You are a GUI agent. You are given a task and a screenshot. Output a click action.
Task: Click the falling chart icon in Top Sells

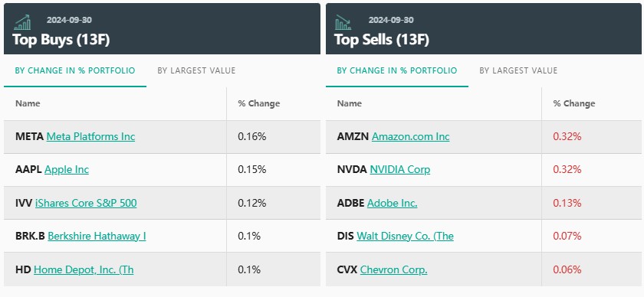click(343, 22)
